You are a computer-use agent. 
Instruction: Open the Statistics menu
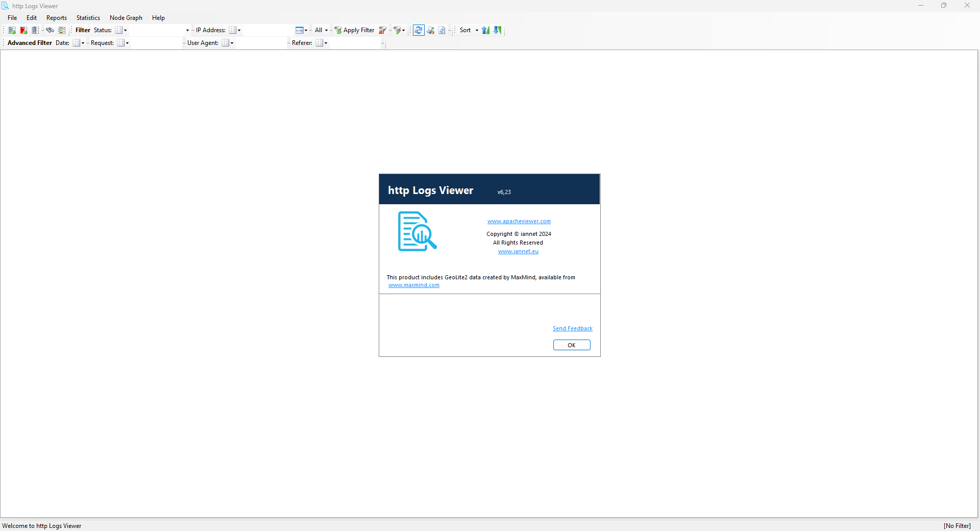point(88,18)
